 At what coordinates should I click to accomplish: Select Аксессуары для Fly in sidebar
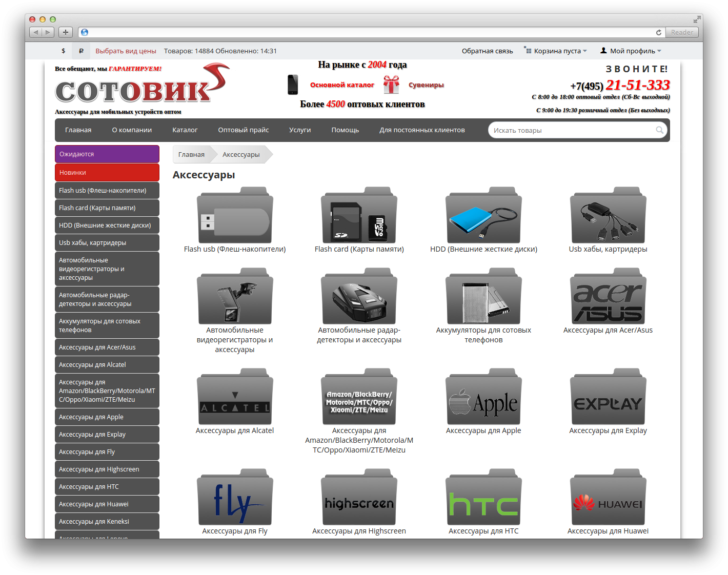tap(107, 451)
